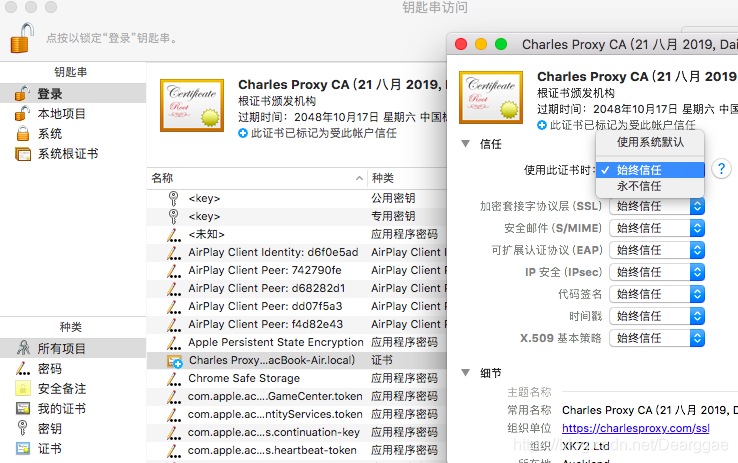Click the 系统根证书 certificate folder icon
This screenshot has width=738, height=463.
[23, 154]
